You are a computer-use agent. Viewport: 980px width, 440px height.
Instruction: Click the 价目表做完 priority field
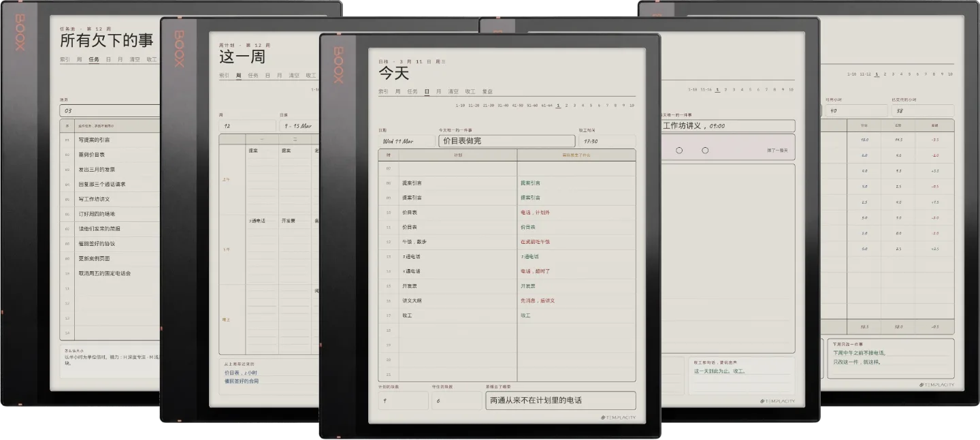click(507, 141)
